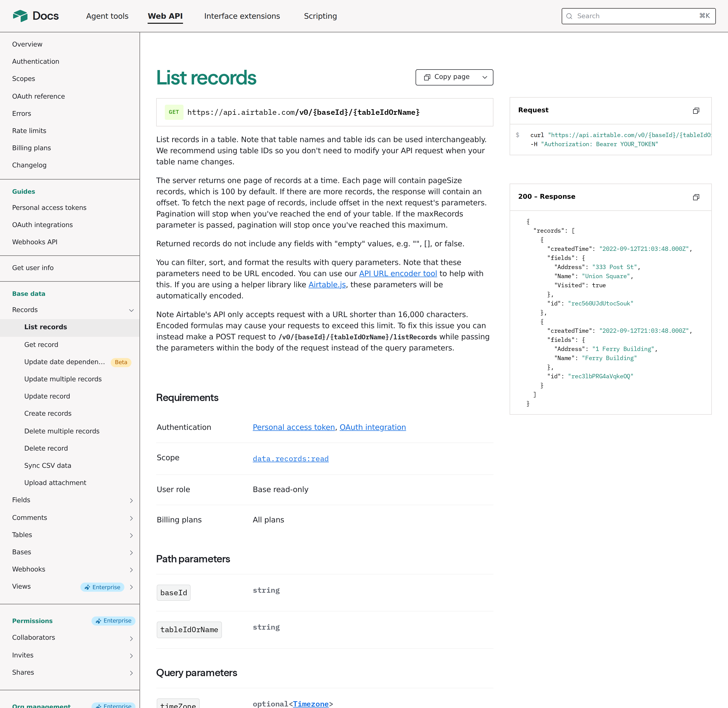
Task: Copy the 200 Response code snippet
Action: click(x=696, y=197)
